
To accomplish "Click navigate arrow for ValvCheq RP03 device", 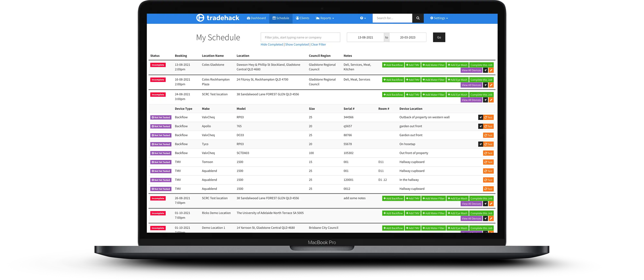I will 480,117.
